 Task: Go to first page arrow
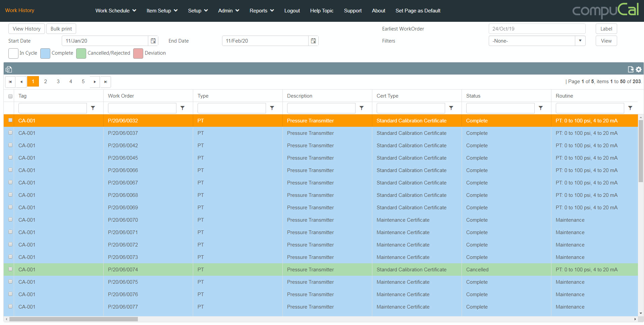[10, 82]
